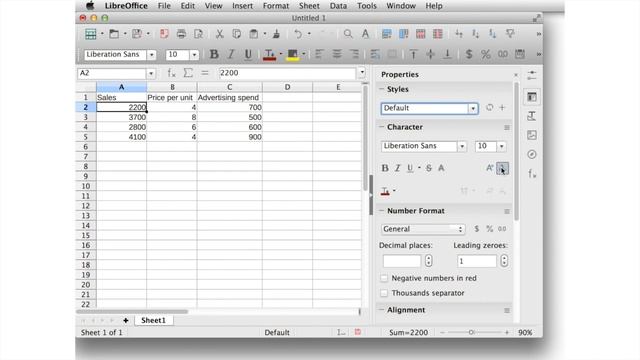Click the Format as Currency dollar toolbar icon

point(469,54)
